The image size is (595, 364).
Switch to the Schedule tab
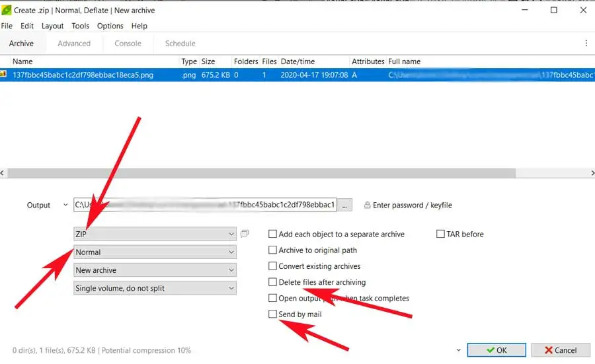[180, 43]
